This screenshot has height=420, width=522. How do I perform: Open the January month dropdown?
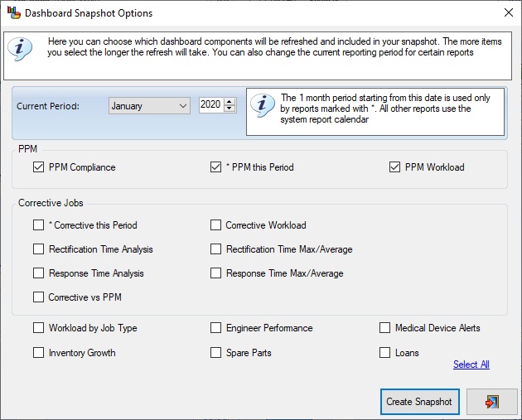coord(149,106)
